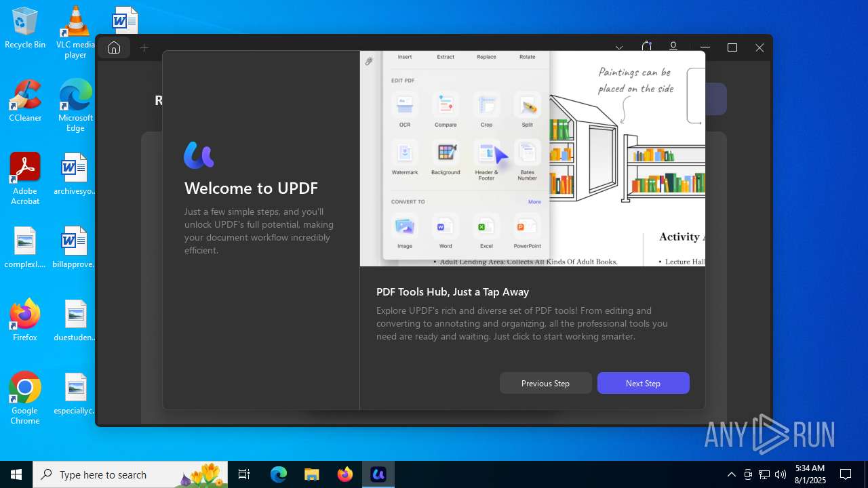
Task: Select the duestuden image file on desktop
Action: coord(75,321)
